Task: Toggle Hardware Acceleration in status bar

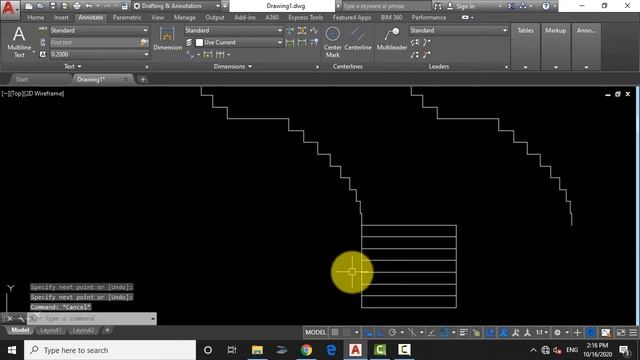Action: pyautogui.click(x=591, y=333)
